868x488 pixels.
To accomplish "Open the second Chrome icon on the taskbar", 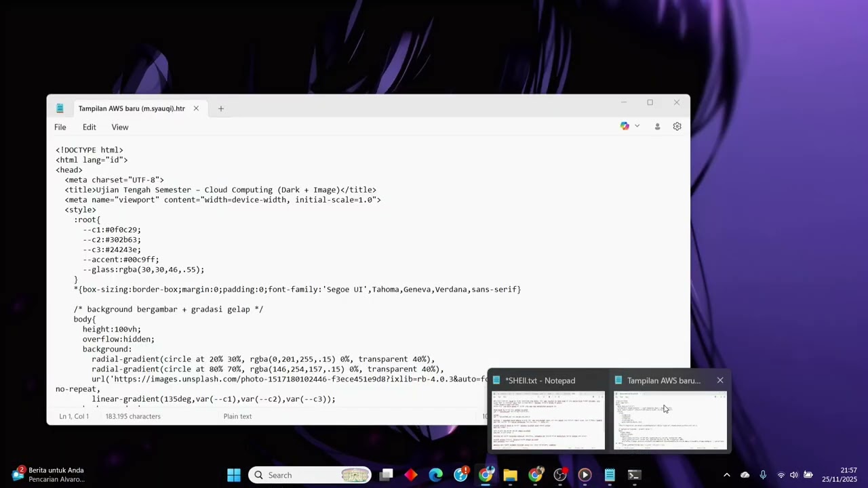I will pyautogui.click(x=536, y=475).
